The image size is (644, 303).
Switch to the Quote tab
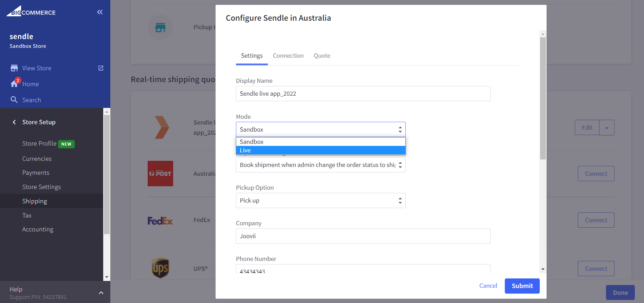tap(322, 56)
